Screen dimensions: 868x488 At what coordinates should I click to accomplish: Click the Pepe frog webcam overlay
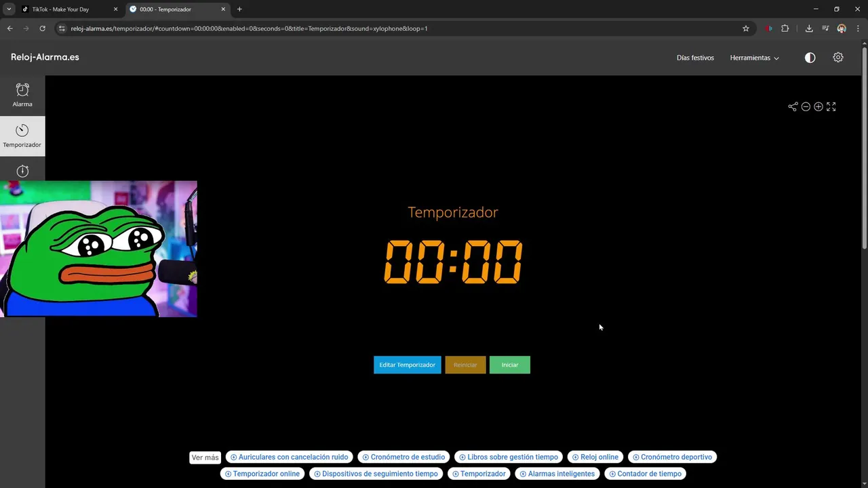point(98,249)
